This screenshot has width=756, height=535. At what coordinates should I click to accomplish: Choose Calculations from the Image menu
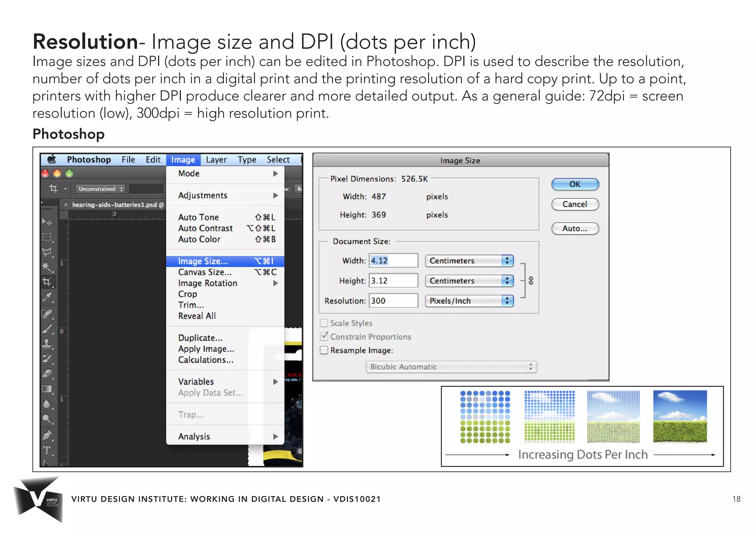pos(225,360)
